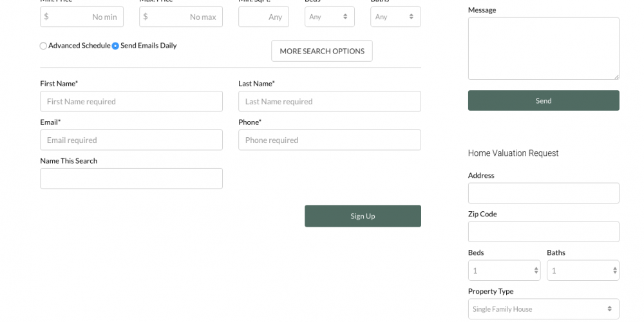Click inside the Message text area
644x322 pixels.
[543, 48]
